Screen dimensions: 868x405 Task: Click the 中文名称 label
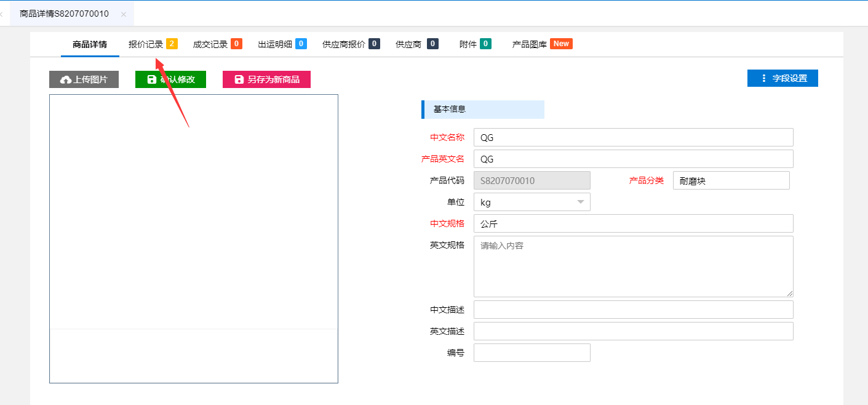point(447,137)
